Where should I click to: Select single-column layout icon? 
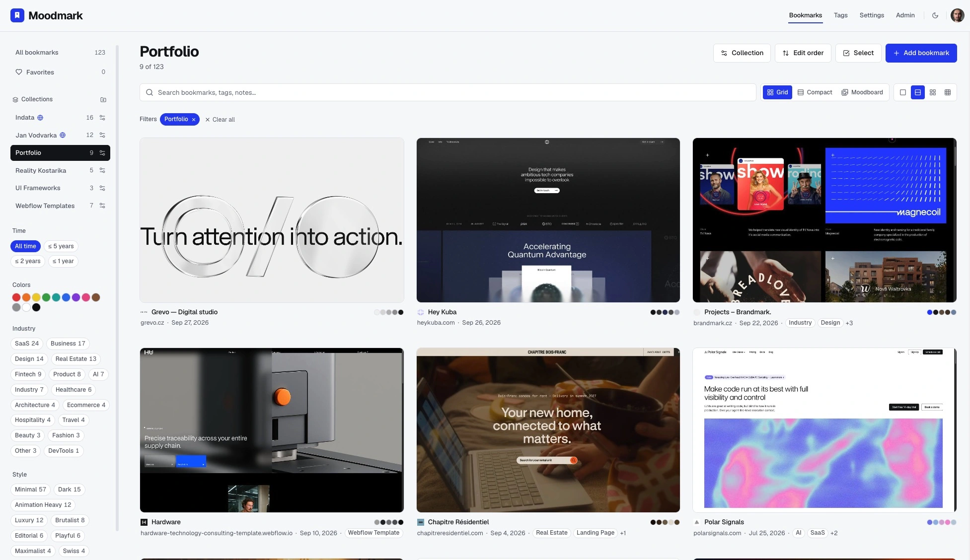903,92
